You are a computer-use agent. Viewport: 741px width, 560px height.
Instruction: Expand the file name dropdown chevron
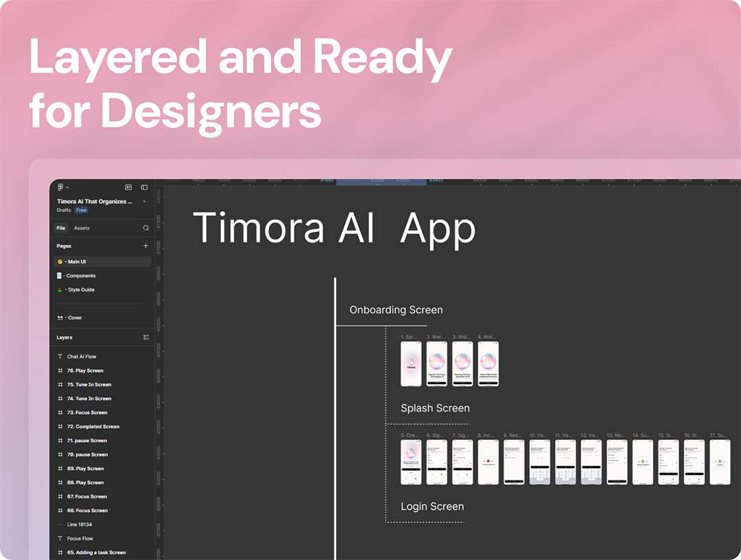point(144,202)
